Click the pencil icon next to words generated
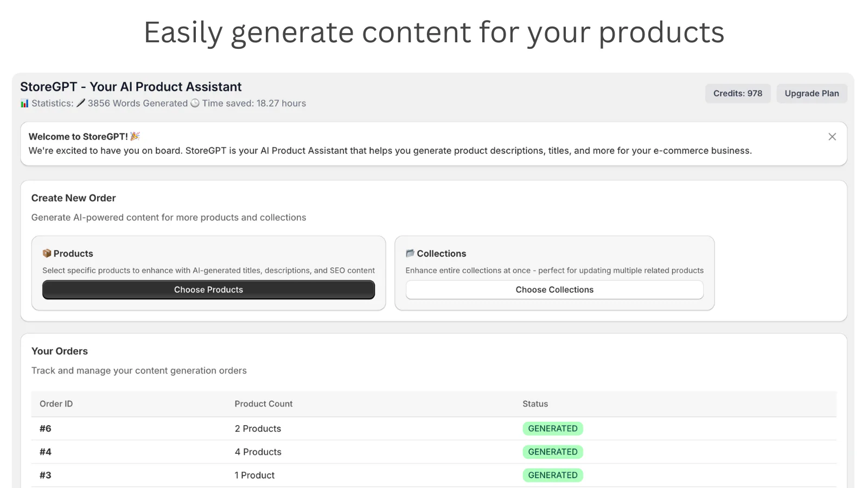This screenshot has width=868, height=488. coord(81,103)
